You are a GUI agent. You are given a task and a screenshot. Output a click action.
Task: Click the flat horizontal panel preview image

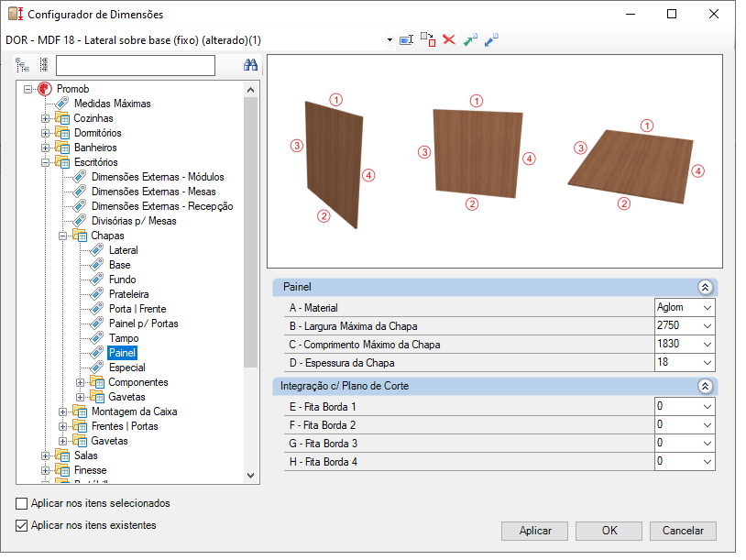[631, 166]
